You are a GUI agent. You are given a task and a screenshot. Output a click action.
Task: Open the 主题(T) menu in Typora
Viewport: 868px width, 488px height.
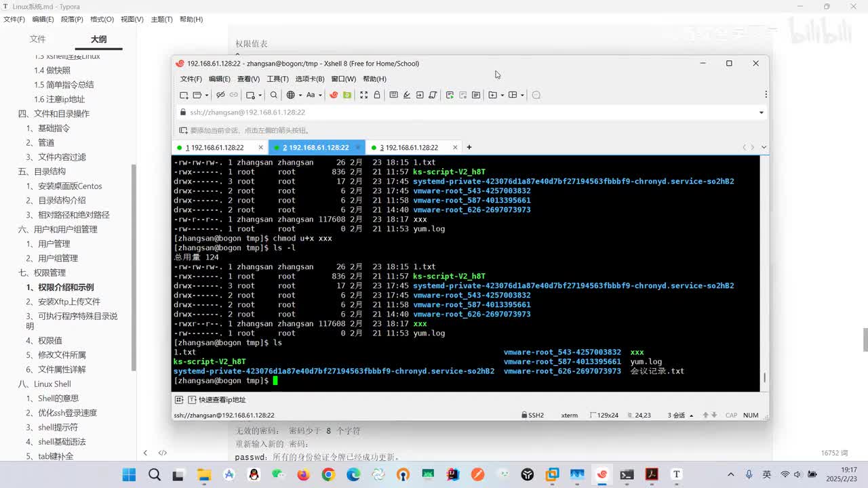[161, 20]
